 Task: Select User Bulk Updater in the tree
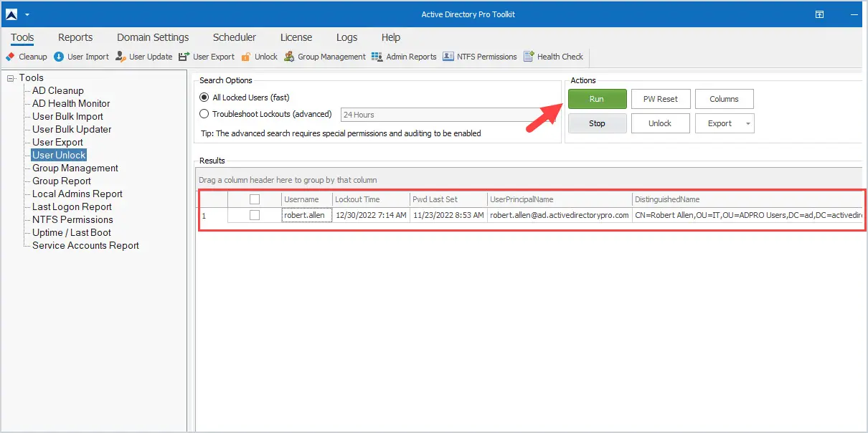(72, 129)
